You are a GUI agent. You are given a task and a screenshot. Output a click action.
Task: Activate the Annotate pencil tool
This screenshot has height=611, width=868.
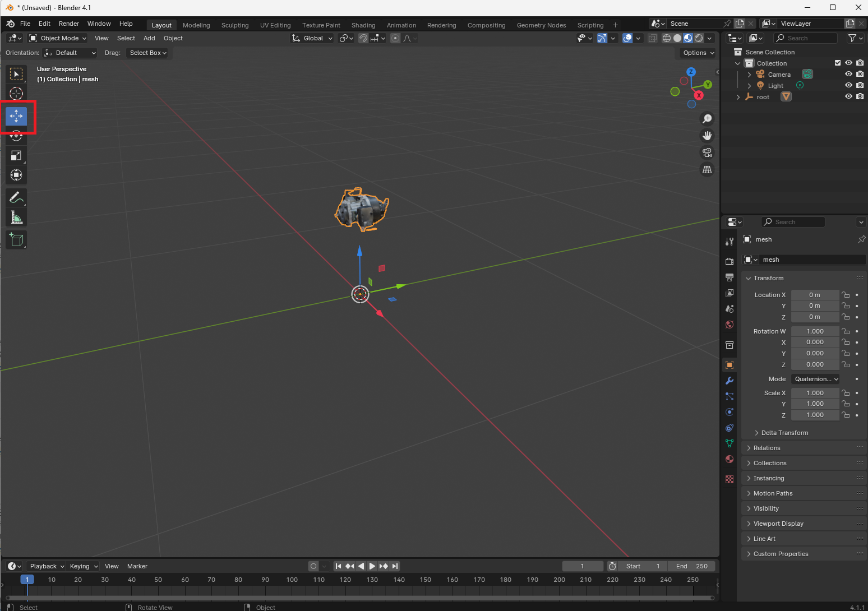click(x=16, y=197)
